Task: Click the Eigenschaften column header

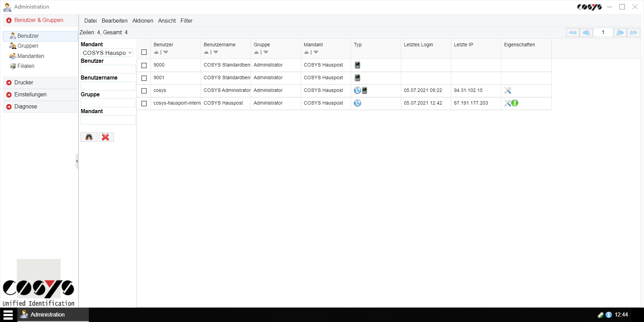Action: (x=520, y=45)
